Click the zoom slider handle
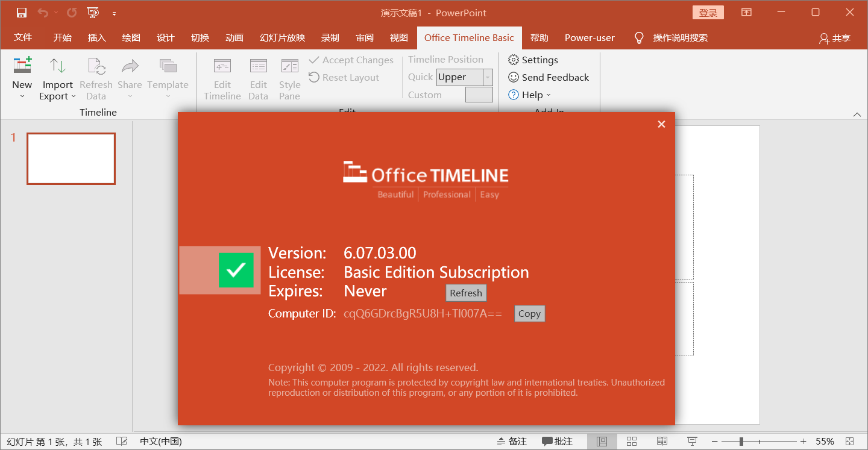Viewport: 868px width, 450px height. tap(741, 442)
